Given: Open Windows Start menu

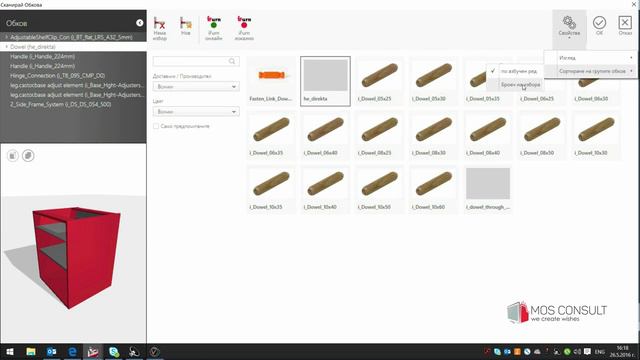Looking at the screenshot, I should [10, 351].
